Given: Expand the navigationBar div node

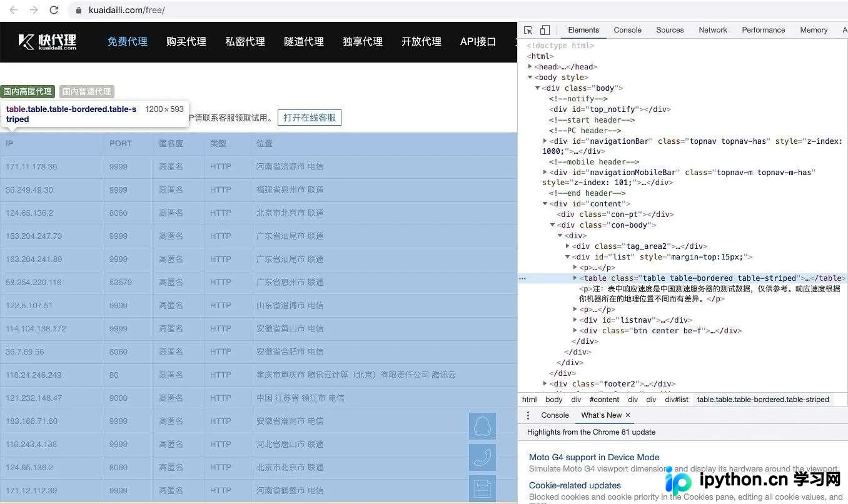Looking at the screenshot, I should point(545,141).
